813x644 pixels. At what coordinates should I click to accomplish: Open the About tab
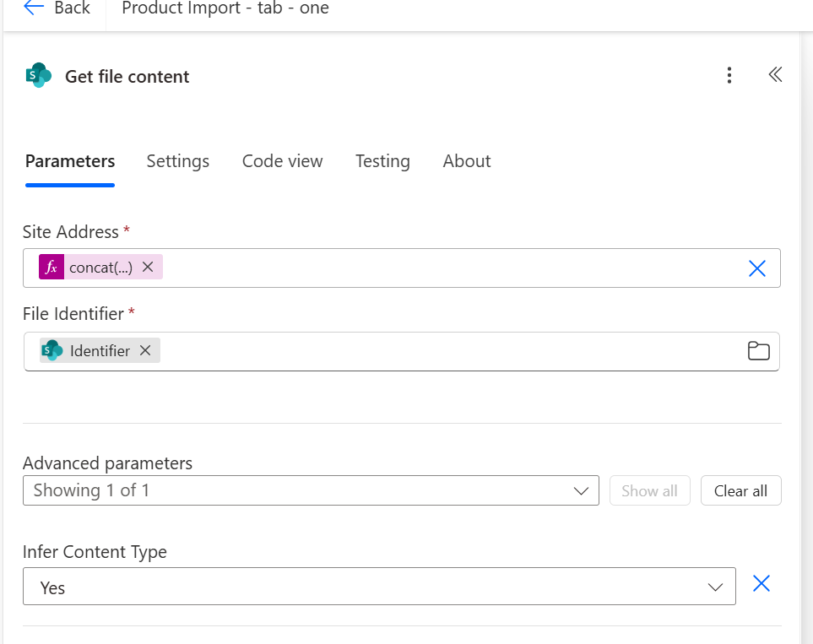click(x=466, y=161)
